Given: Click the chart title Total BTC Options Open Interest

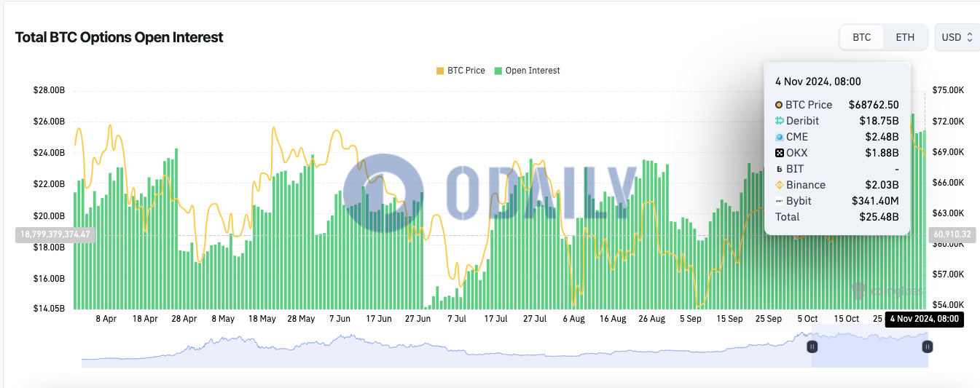Looking at the screenshot, I should 119,37.
